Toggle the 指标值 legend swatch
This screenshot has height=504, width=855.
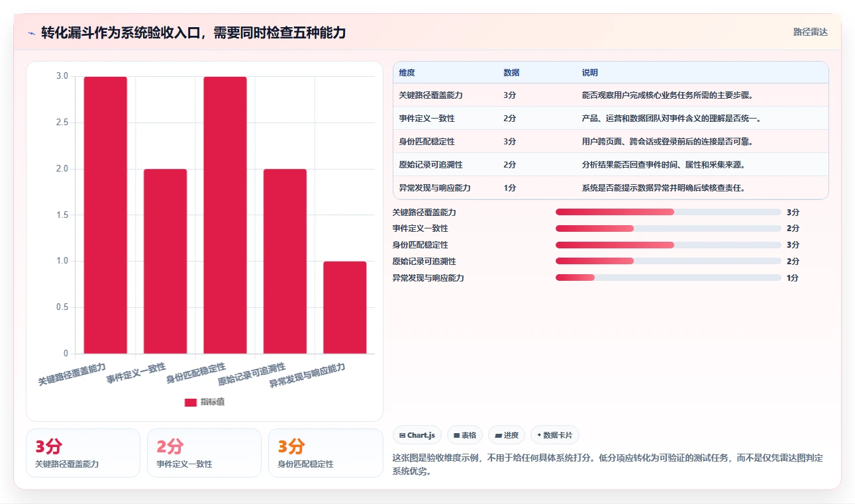point(191,403)
